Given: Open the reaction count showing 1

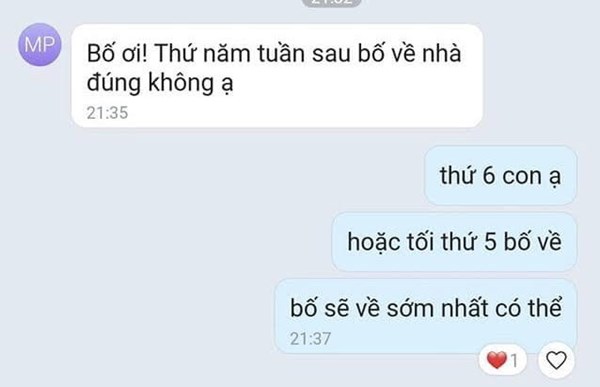Looking at the screenshot, I should tap(514, 361).
